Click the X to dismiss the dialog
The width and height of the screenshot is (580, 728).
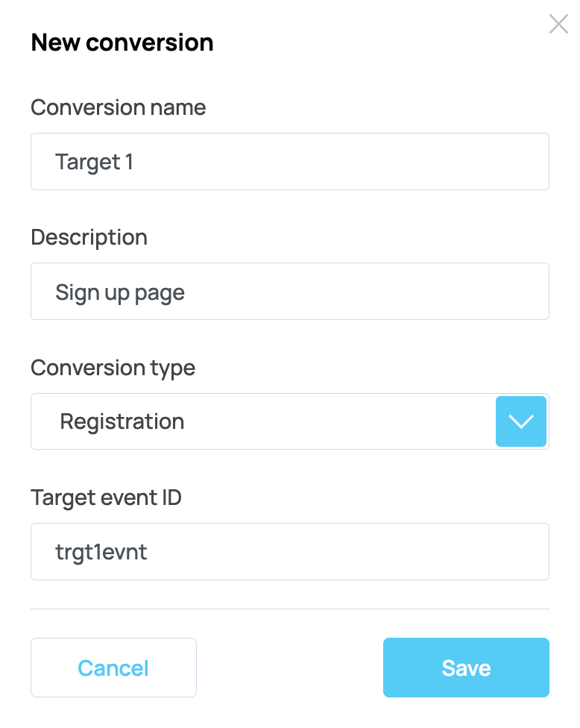[x=558, y=24]
